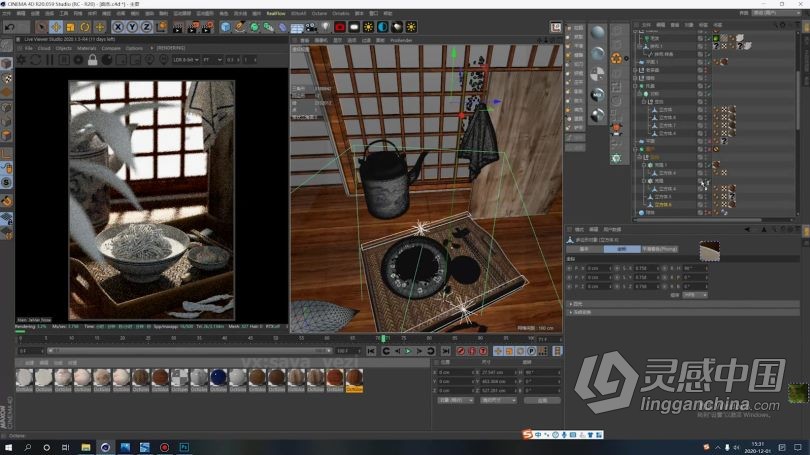Play the animation forward
This screenshot has width=810, height=455.
408,351
